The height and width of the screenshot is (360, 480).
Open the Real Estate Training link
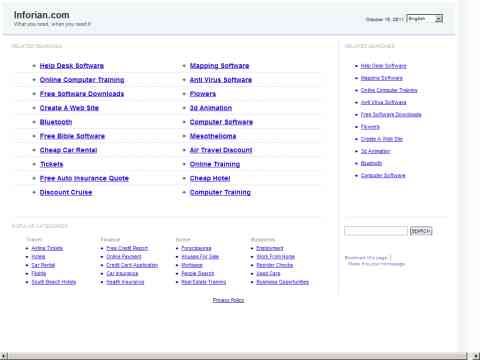203,282
